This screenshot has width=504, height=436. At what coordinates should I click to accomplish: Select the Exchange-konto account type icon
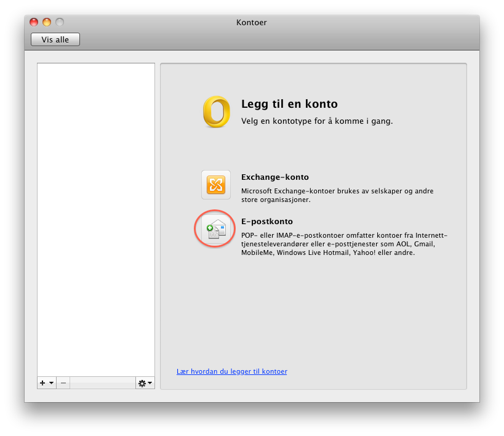coord(216,185)
